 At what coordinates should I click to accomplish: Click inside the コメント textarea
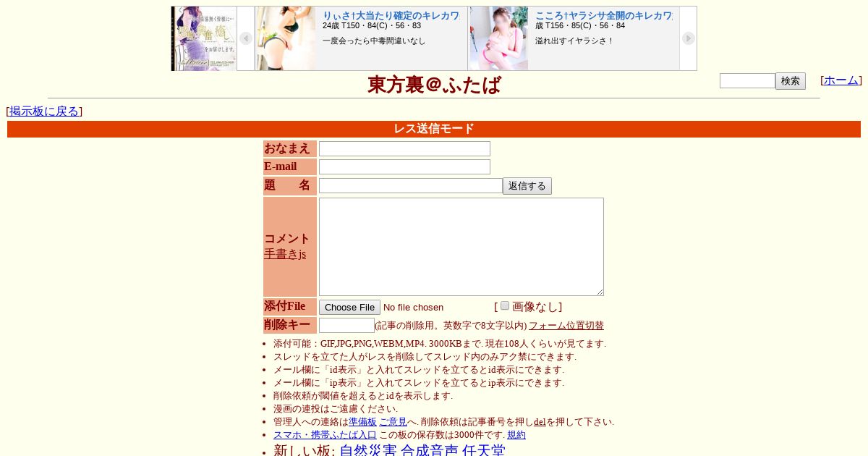click(x=461, y=247)
